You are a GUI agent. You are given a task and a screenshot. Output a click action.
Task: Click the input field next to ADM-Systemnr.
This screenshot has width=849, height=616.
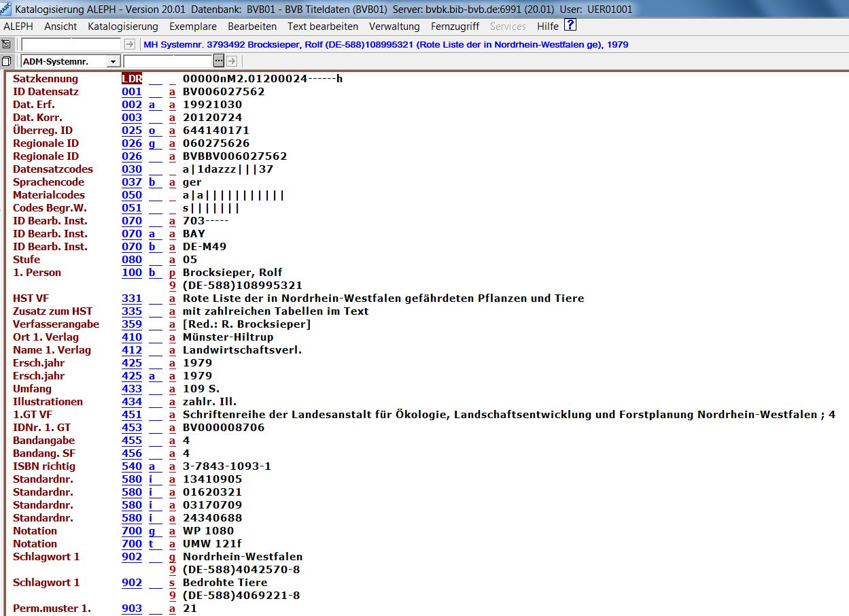pyautogui.click(x=168, y=61)
